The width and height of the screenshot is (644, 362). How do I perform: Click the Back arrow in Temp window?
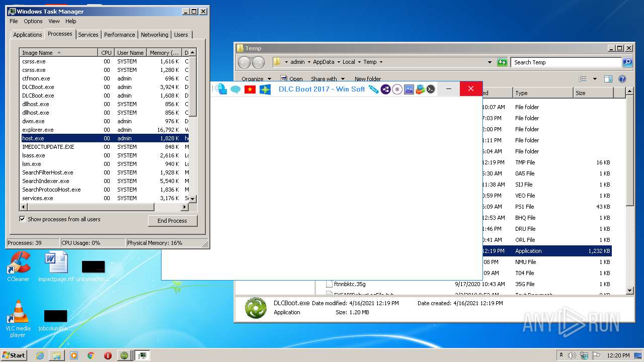[x=244, y=62]
